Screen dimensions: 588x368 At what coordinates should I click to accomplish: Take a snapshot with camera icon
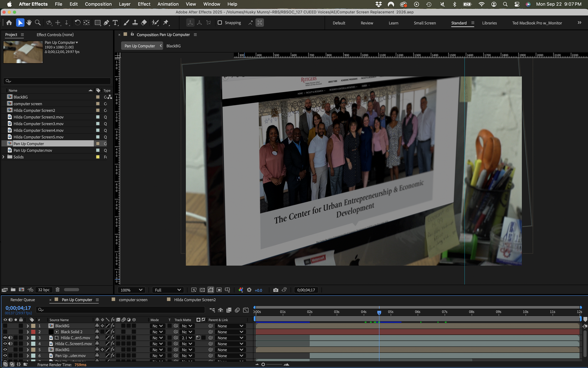(276, 290)
